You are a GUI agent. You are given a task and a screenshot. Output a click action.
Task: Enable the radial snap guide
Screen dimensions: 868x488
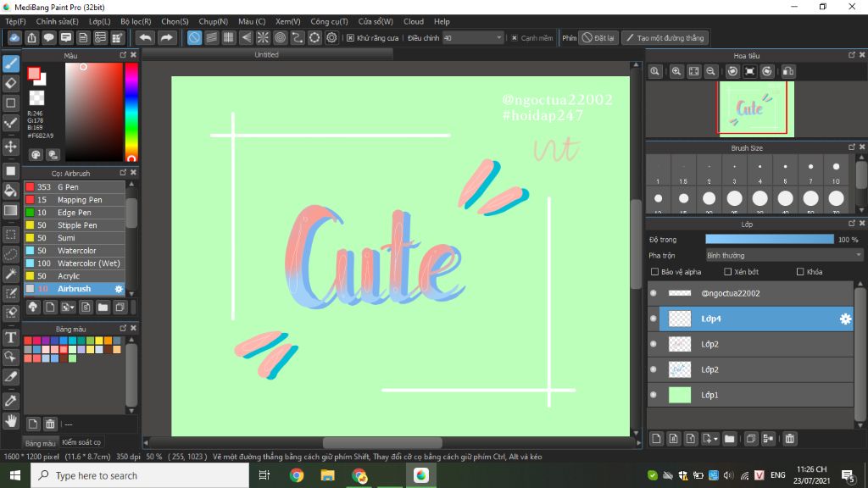coord(263,37)
